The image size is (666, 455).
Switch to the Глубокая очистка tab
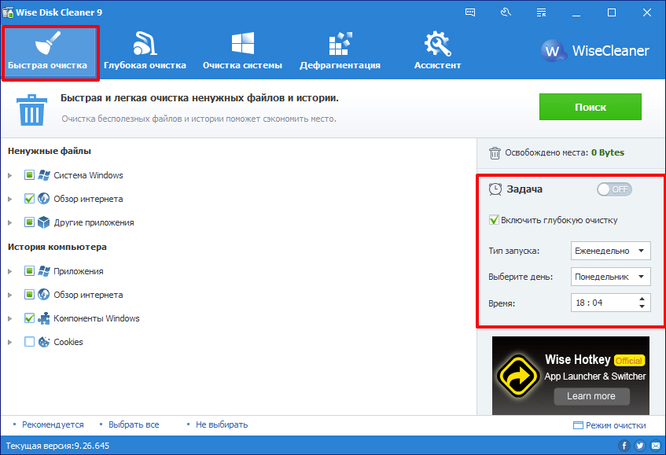(145, 52)
